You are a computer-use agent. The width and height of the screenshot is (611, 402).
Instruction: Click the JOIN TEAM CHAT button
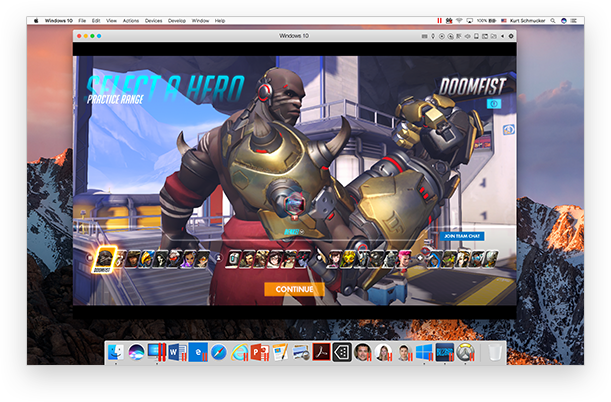pyautogui.click(x=462, y=236)
